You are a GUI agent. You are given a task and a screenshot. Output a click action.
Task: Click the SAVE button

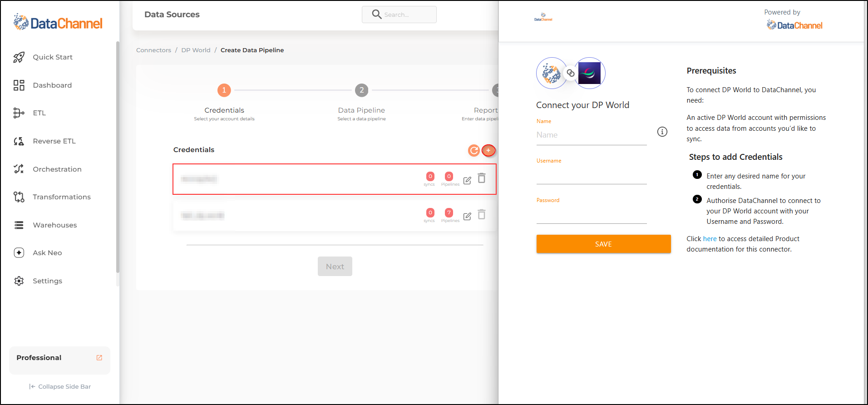[x=603, y=244]
